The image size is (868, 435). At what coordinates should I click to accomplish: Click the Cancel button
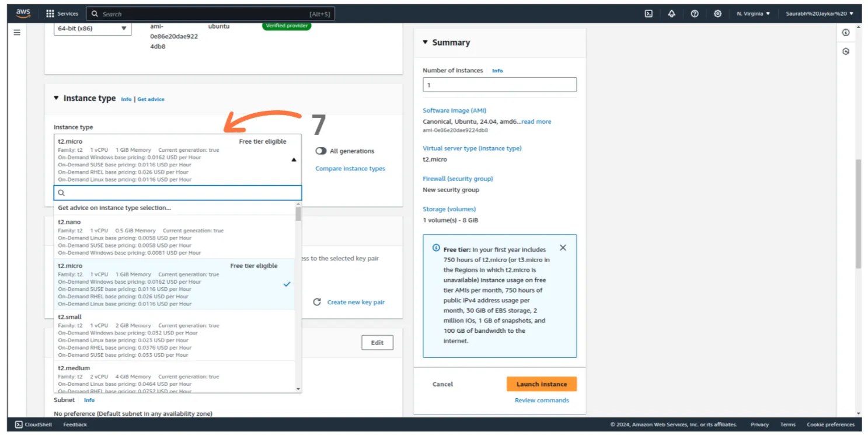click(x=442, y=384)
